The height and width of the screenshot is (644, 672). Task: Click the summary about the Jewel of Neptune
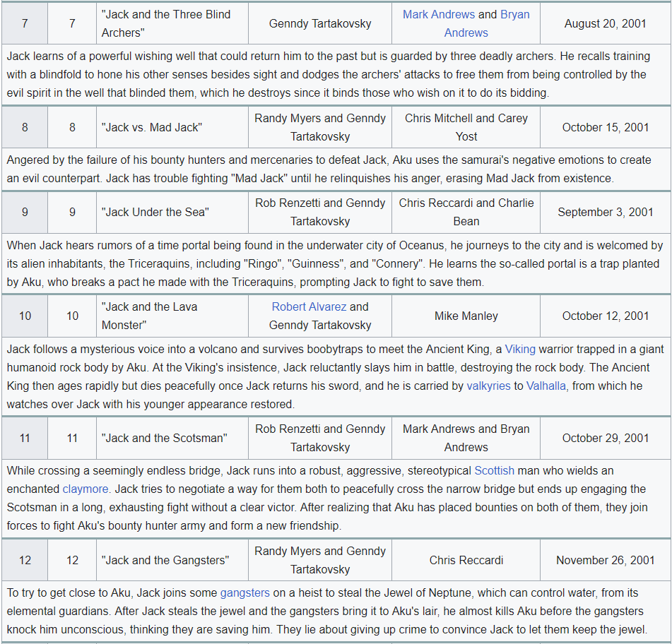336,611
